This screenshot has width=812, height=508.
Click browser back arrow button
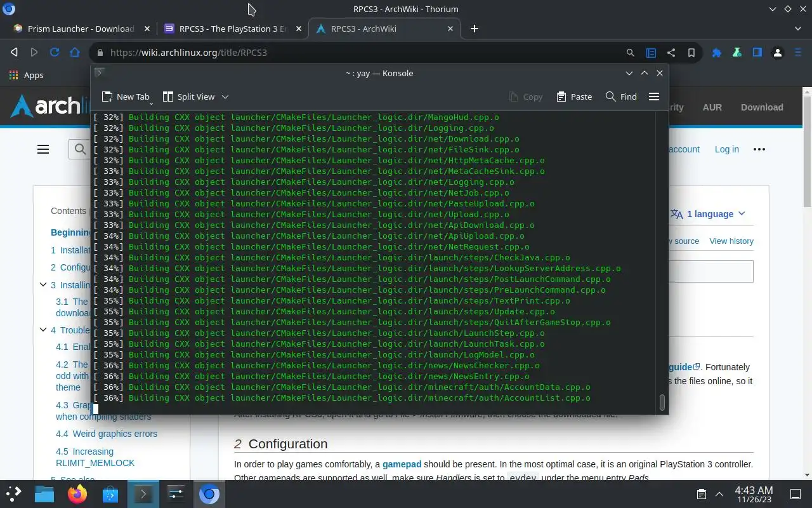point(14,53)
